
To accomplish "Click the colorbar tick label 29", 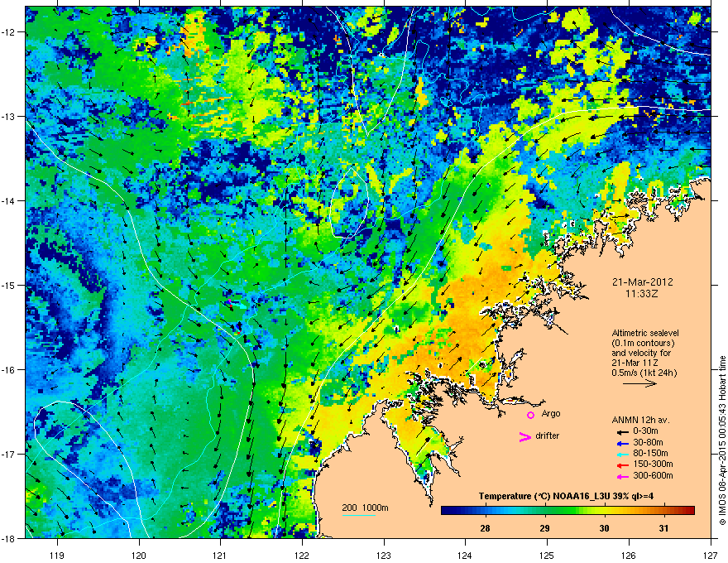I will point(544,528).
